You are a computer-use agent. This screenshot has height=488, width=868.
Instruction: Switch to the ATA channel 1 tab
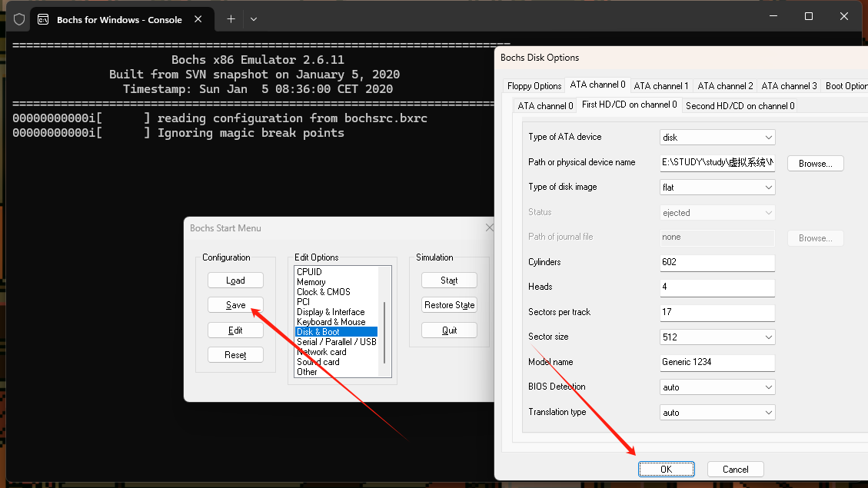click(x=661, y=86)
